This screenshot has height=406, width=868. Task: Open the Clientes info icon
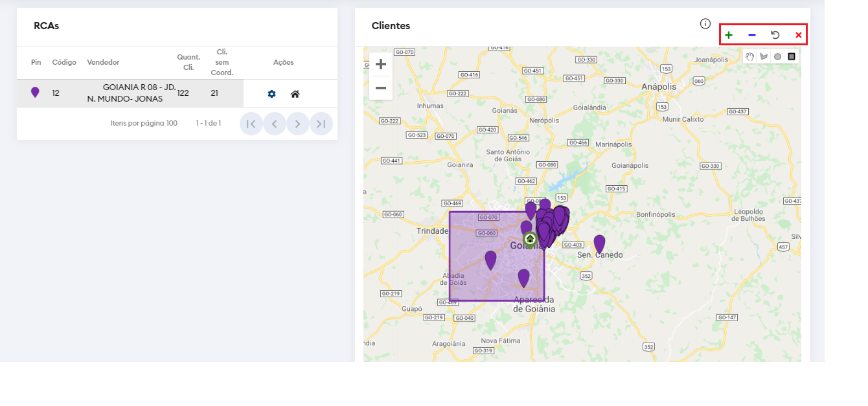click(705, 24)
